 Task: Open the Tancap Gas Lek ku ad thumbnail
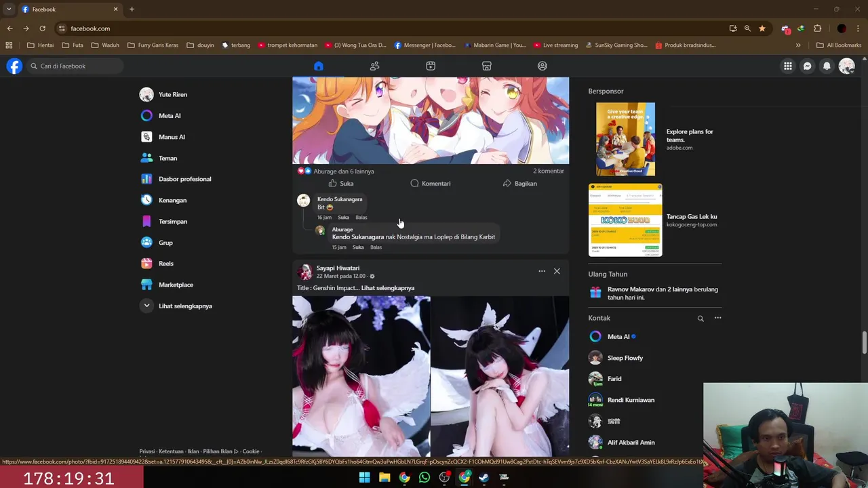tap(625, 220)
